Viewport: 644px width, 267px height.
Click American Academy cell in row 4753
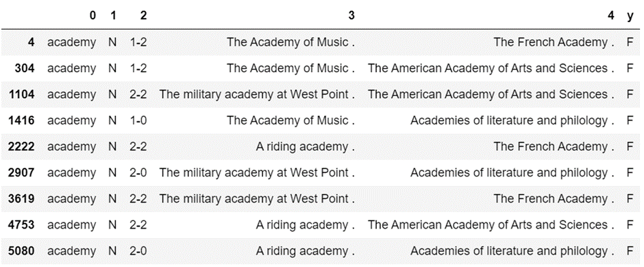491,225
